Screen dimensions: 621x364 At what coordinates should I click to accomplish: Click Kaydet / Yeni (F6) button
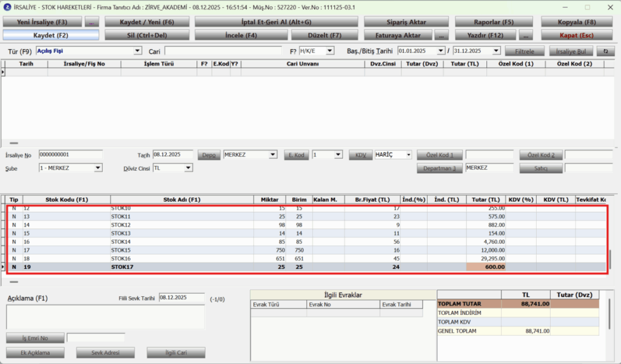pyautogui.click(x=147, y=22)
